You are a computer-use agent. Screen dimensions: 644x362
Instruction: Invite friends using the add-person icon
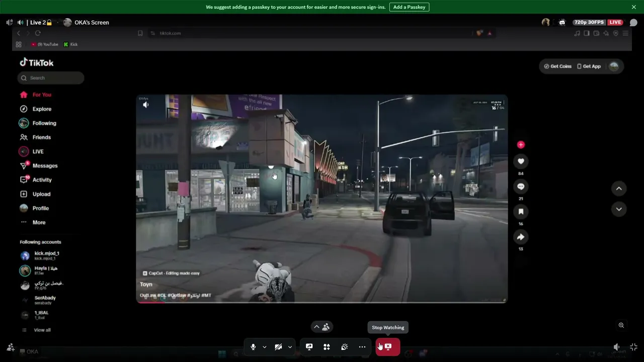11,347
